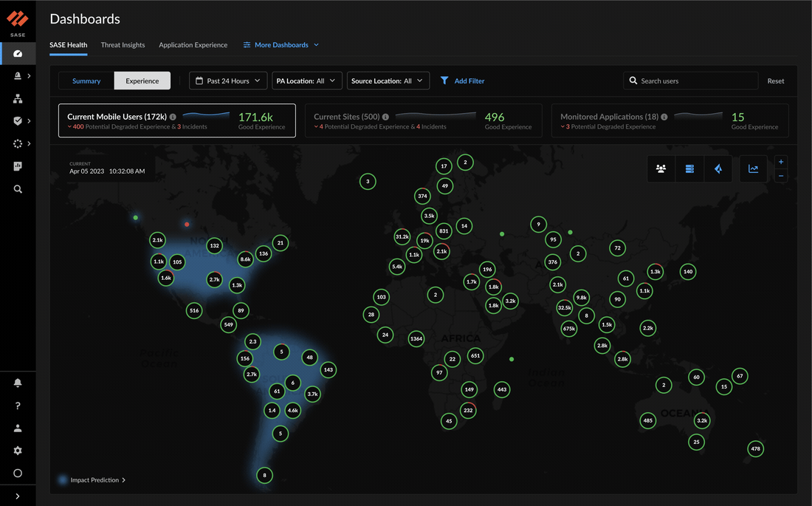Open the settings gear in sidebar
The width and height of the screenshot is (812, 506).
[18, 450]
